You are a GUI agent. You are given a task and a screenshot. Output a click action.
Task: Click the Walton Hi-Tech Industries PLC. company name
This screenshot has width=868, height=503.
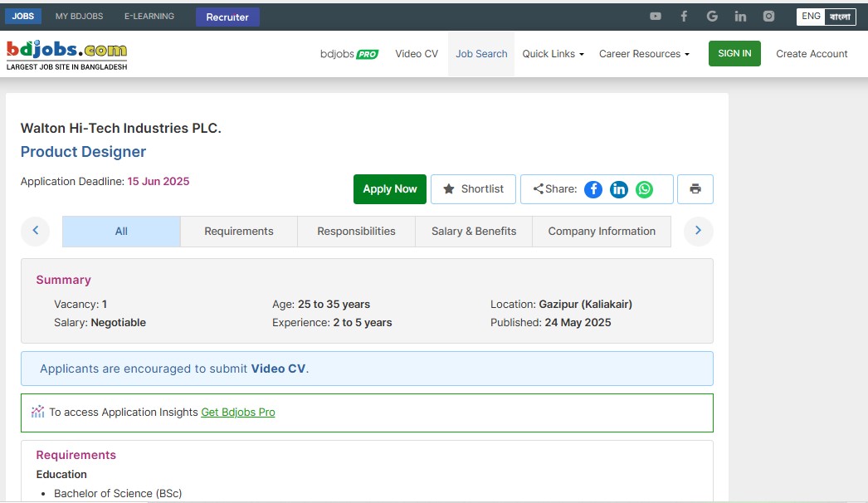(120, 128)
